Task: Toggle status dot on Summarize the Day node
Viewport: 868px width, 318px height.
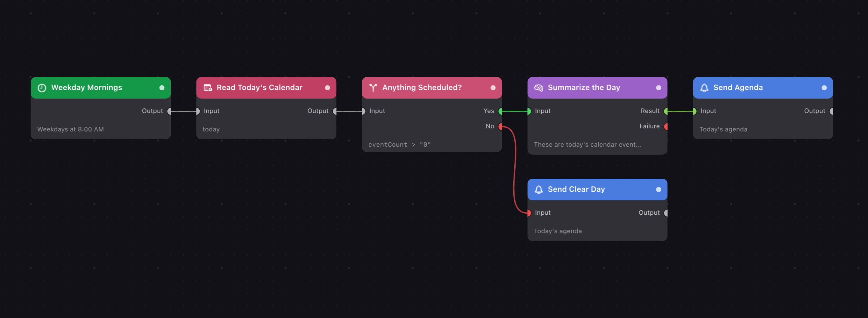Action: 658,88
